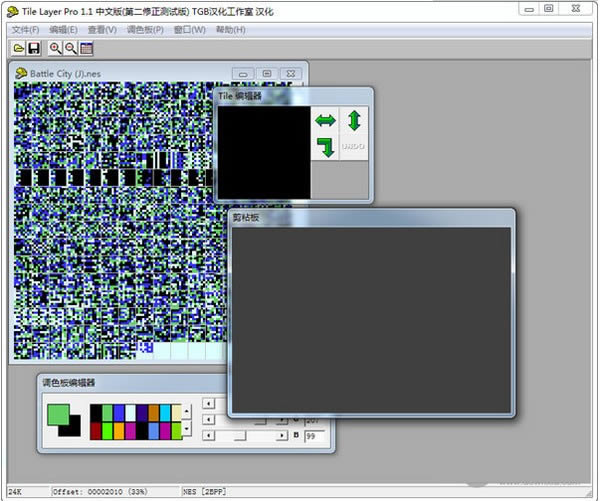Decrease red value with top left arrow
Image resolution: width=600 pixels, height=501 pixels.
point(208,403)
